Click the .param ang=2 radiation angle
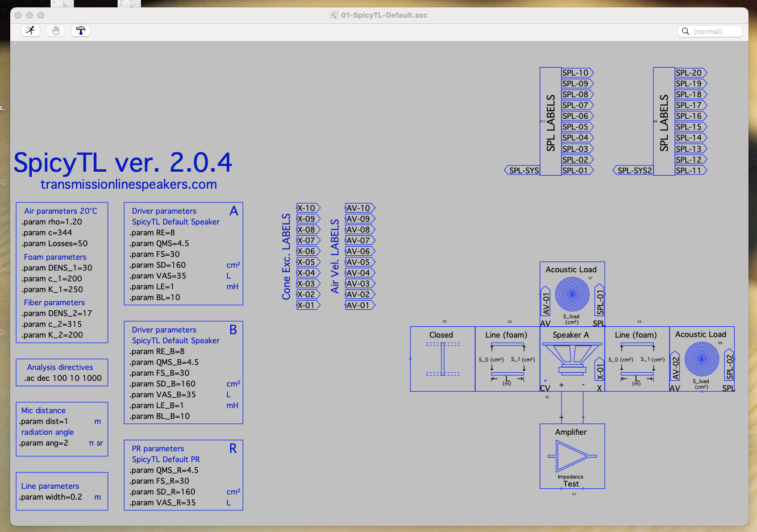 click(43, 443)
